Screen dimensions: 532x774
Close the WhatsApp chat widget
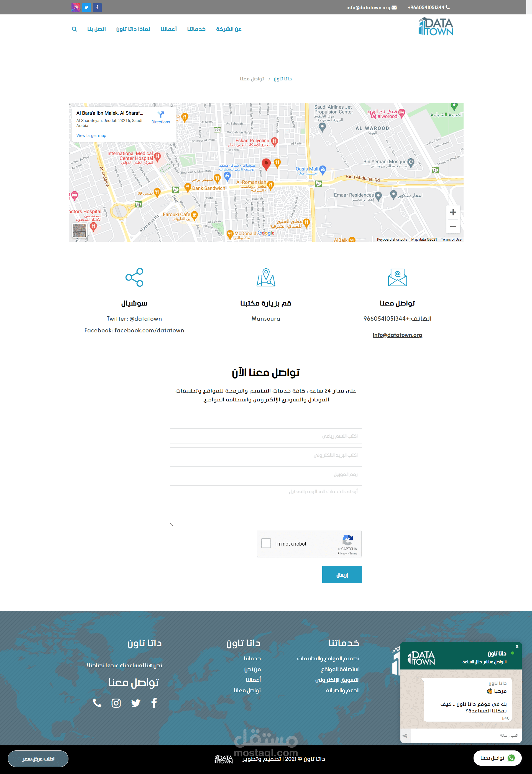point(517,646)
